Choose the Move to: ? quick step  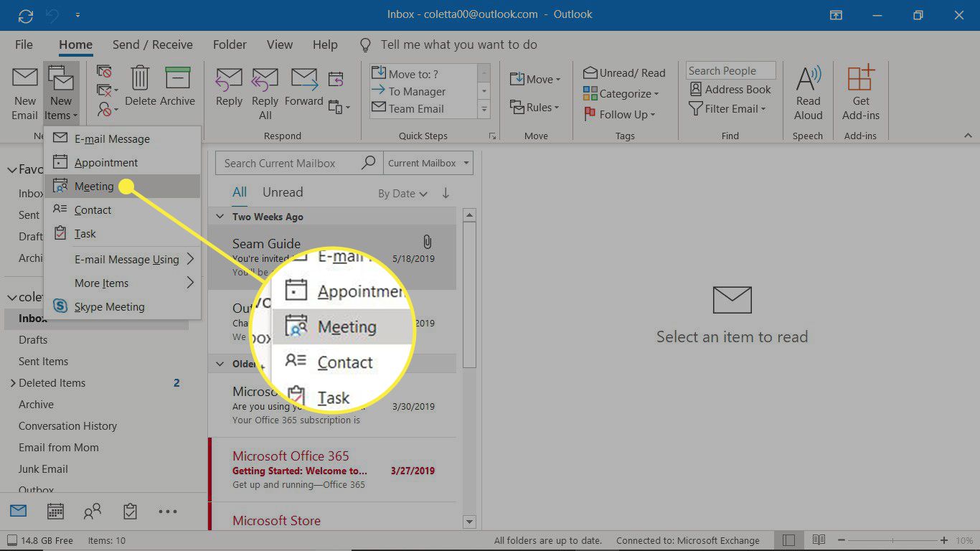[423, 74]
